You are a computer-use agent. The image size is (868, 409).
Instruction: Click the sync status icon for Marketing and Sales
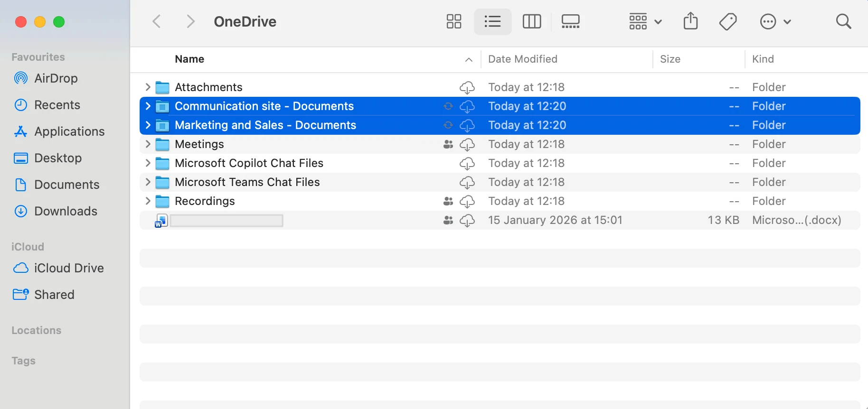(448, 125)
